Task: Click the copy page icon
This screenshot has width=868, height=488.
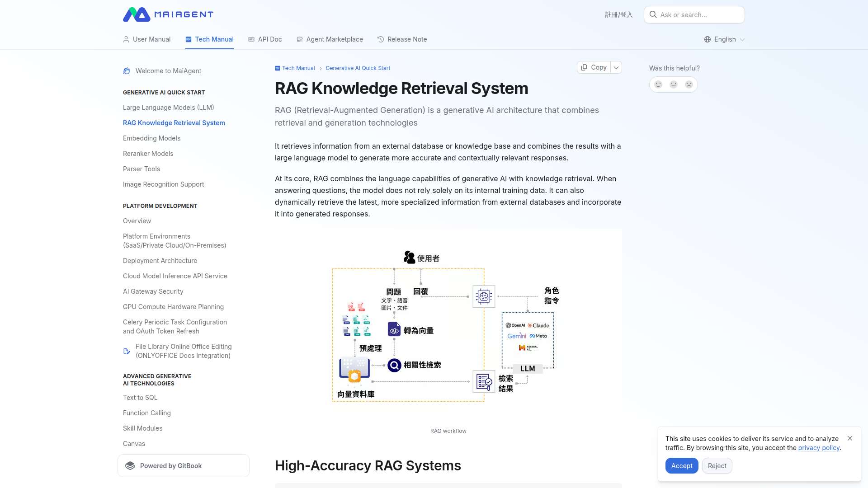Action: [x=584, y=67]
